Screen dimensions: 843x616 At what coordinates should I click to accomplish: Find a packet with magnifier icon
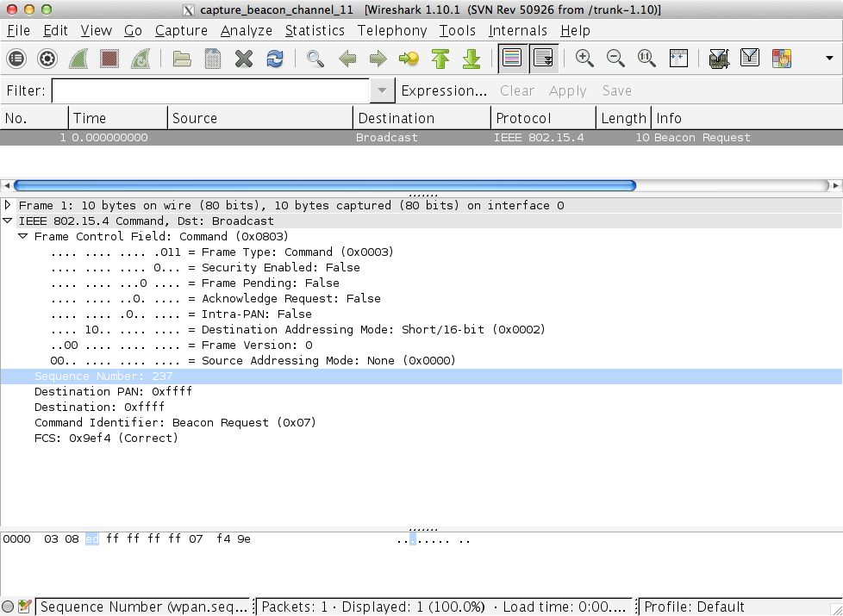tap(315, 58)
